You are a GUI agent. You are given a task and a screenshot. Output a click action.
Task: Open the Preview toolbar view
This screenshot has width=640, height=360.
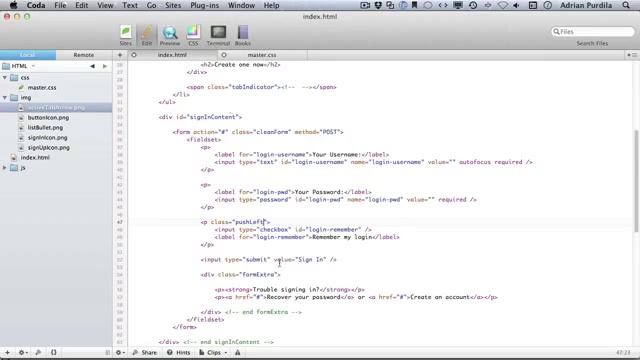pos(169,35)
